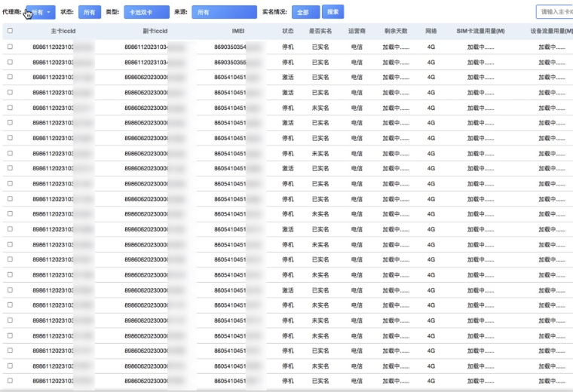Click the 剩余天数 column header

pos(395,31)
